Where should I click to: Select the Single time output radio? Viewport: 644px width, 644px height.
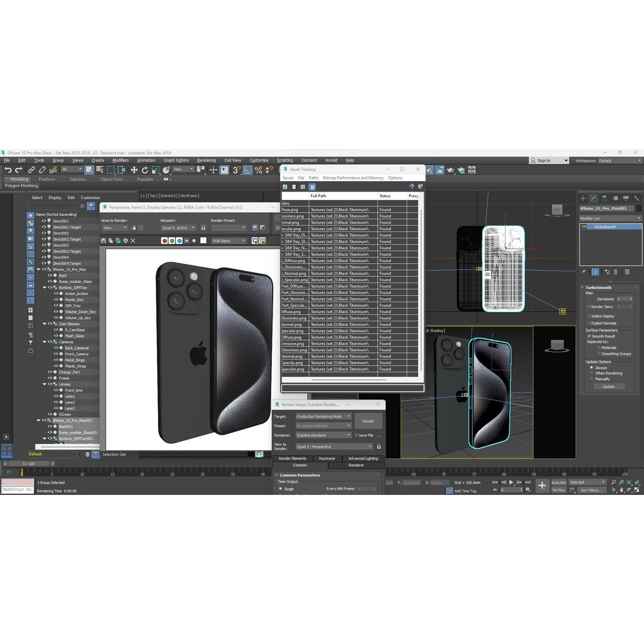[x=280, y=489]
